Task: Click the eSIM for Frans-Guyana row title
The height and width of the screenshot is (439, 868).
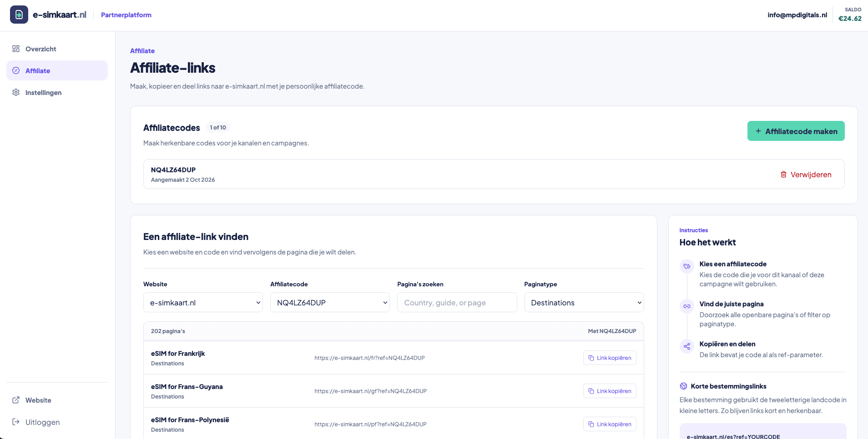Action: [187, 386]
